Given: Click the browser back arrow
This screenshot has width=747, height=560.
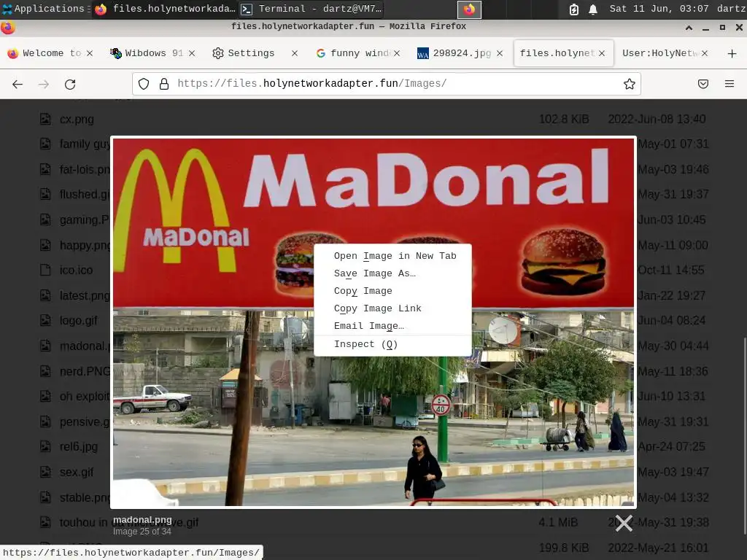Looking at the screenshot, I should pos(18,85).
